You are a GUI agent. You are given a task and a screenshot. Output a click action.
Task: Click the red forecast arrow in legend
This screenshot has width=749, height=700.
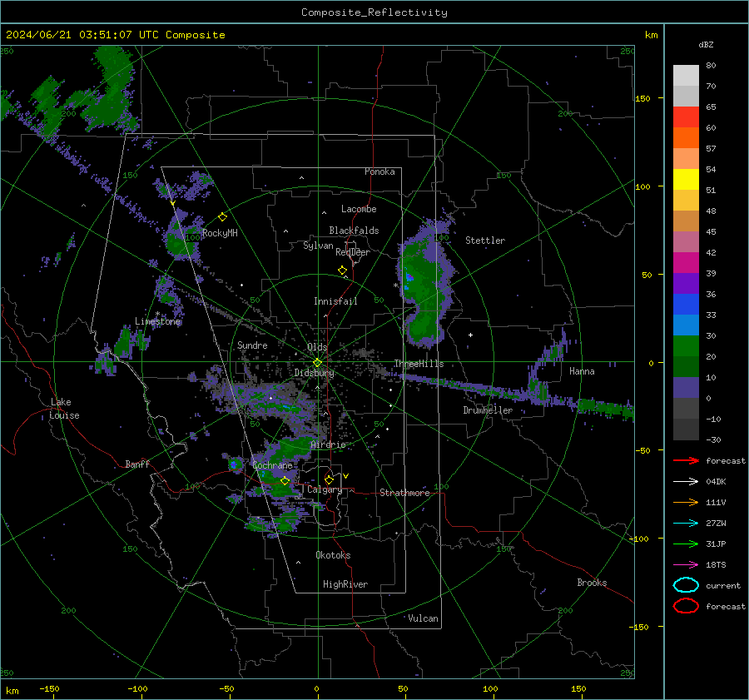[x=686, y=460]
